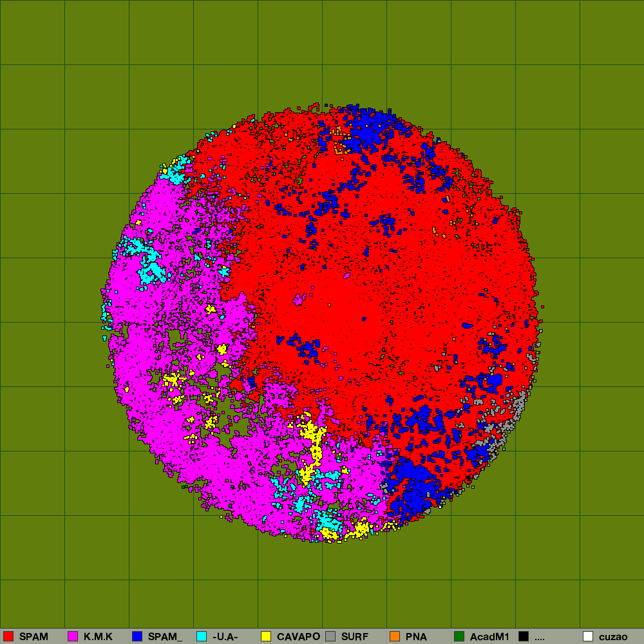Click the yellow CAVAPO legend swatch
The height and width of the screenshot is (644, 644).
point(266,636)
